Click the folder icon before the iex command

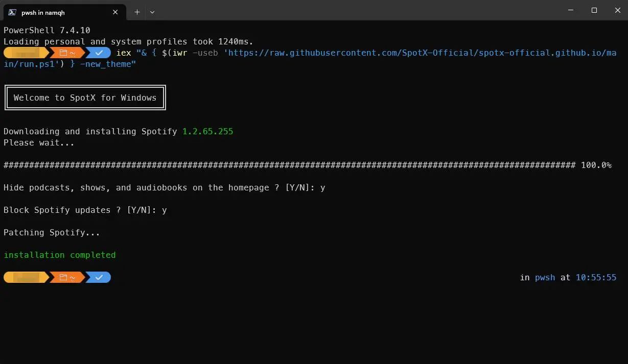63,53
